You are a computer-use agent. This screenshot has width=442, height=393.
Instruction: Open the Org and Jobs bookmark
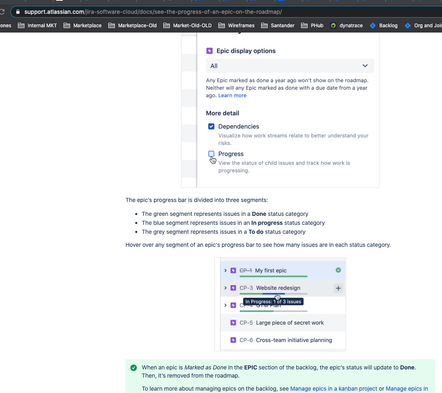(x=423, y=25)
